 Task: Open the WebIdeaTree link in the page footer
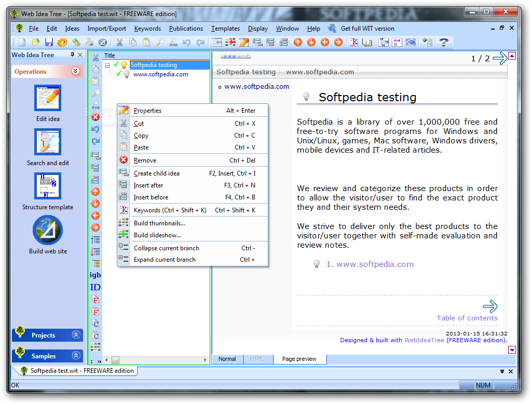[x=424, y=340]
